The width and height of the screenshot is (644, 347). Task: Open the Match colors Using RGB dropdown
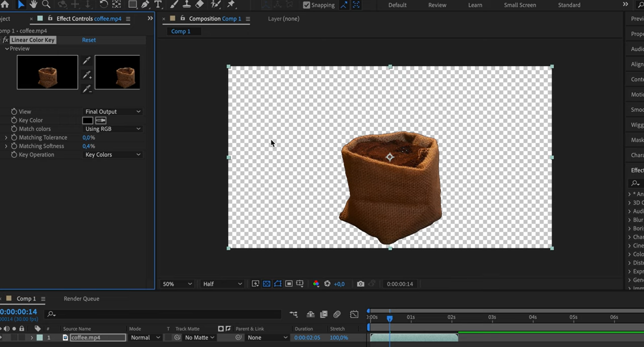point(113,129)
